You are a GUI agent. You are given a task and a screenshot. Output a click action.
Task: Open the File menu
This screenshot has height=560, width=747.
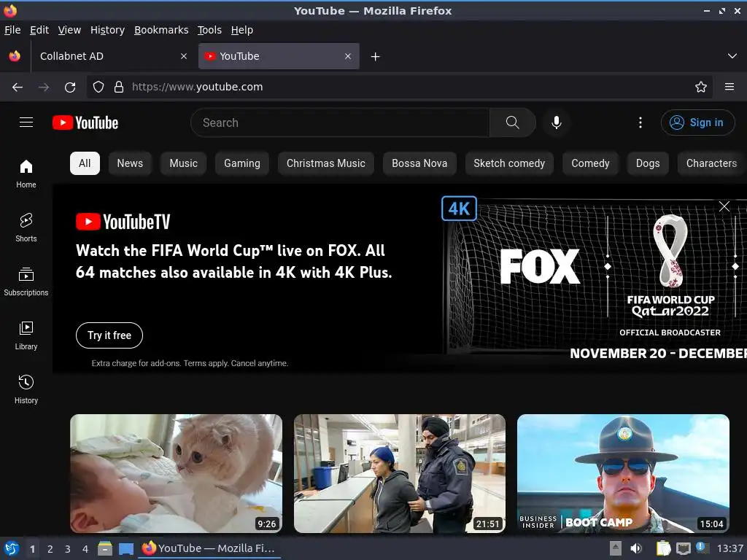(x=12, y=30)
